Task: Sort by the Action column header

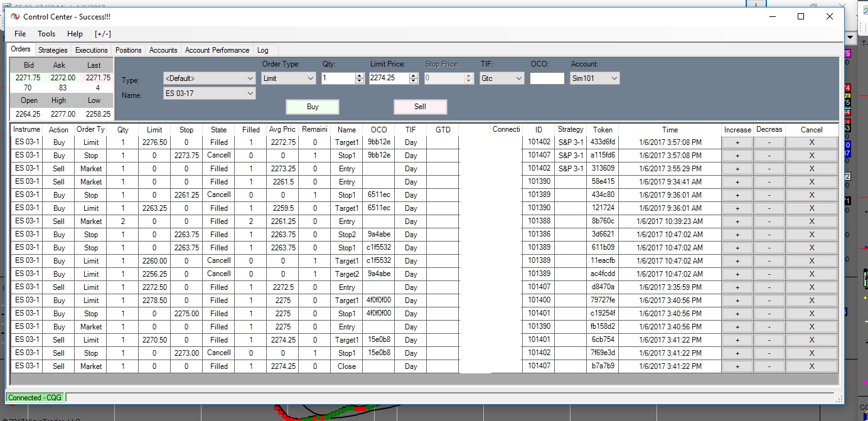Action: [58, 129]
